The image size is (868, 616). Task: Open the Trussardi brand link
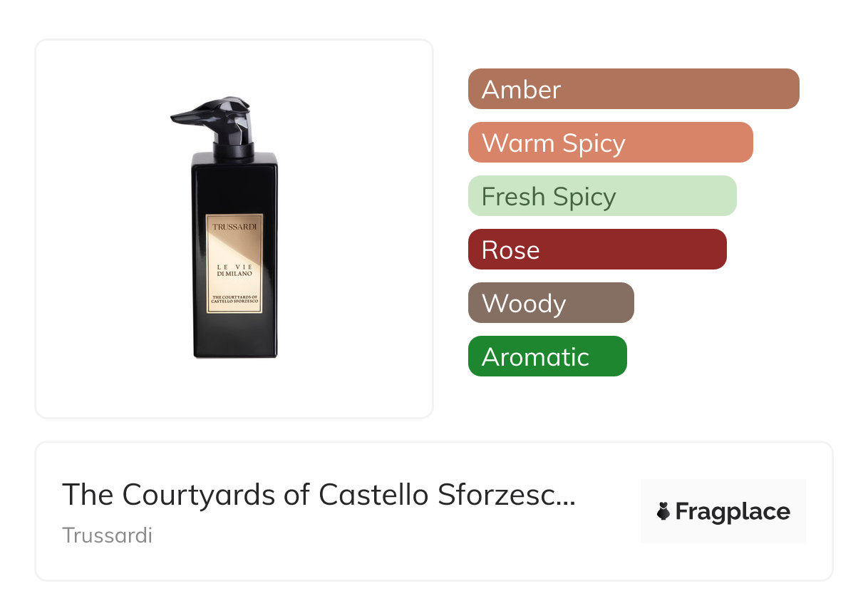point(107,535)
